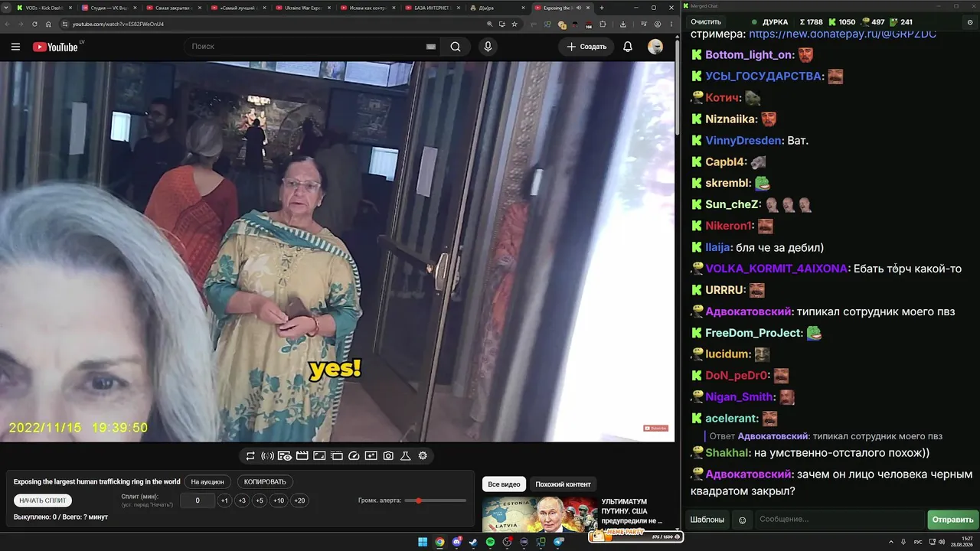Open the gear settings under the video

pyautogui.click(x=423, y=456)
